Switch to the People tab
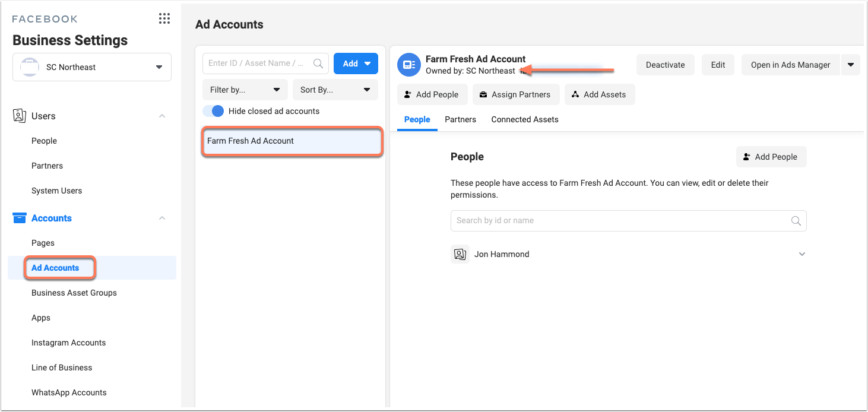Image resolution: width=868 pixels, height=412 pixels. coord(417,119)
